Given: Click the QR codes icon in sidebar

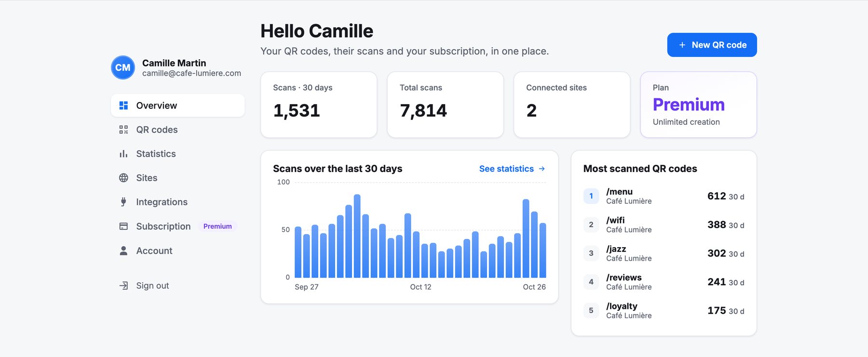Looking at the screenshot, I should pos(123,130).
